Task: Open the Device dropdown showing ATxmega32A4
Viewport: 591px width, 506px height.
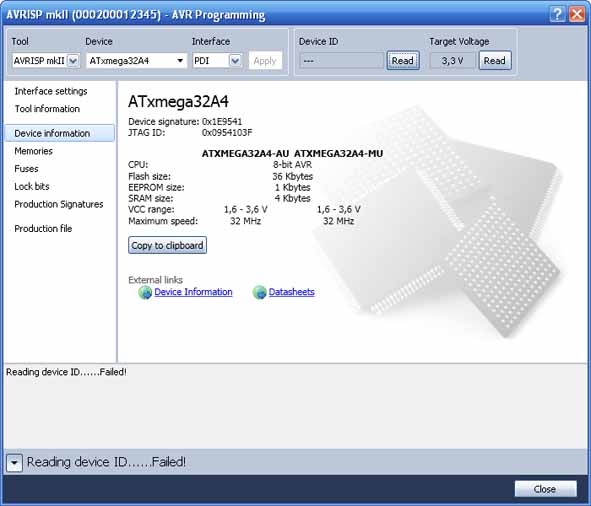Action: pos(136,61)
